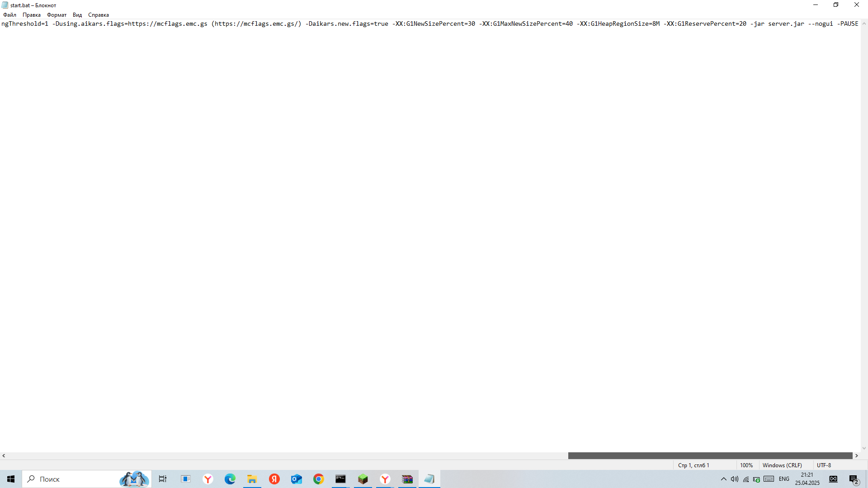Switch the ENG input language indicator
The image size is (868, 488).
point(784,479)
